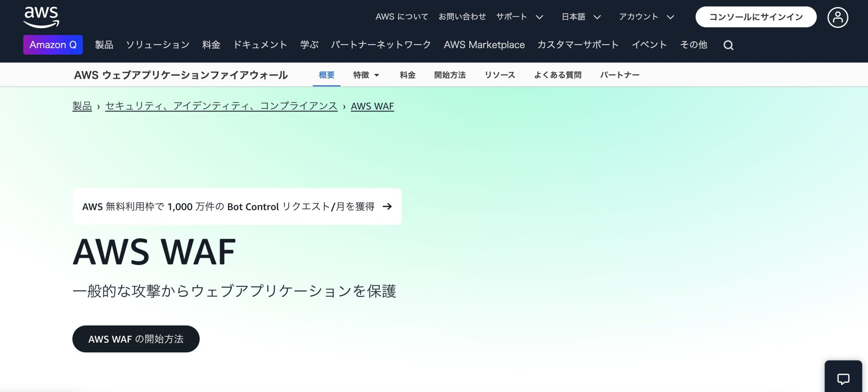The image size is (868, 392).
Task: Open the その他 menu
Action: (694, 45)
